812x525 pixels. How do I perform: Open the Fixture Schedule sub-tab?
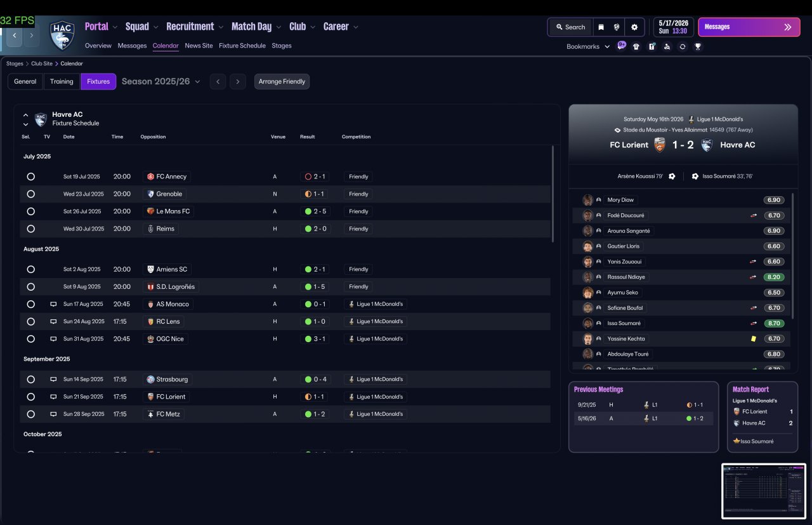click(x=242, y=46)
